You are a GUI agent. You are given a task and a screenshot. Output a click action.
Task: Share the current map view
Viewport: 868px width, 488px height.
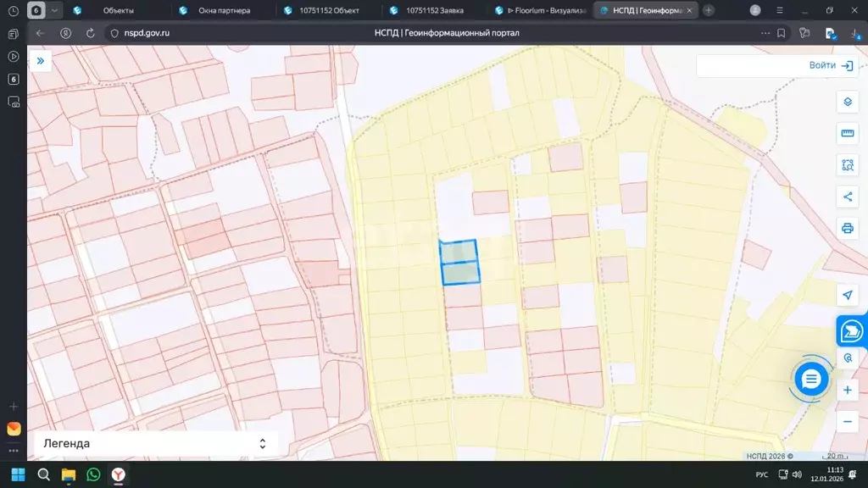click(x=847, y=197)
